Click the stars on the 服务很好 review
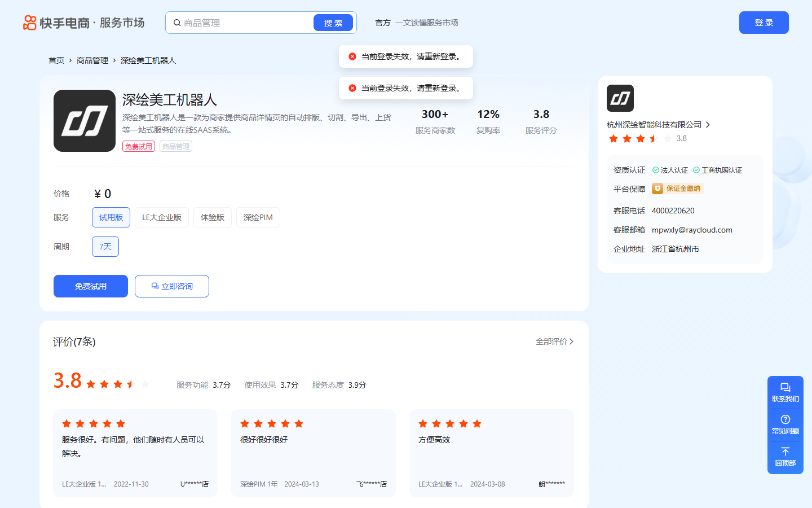 pyautogui.click(x=94, y=424)
